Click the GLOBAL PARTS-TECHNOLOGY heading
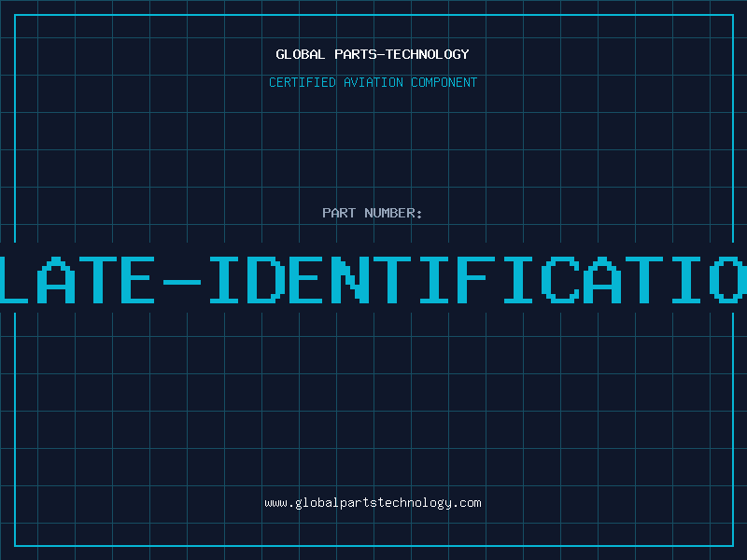The image size is (747, 560). [373, 54]
